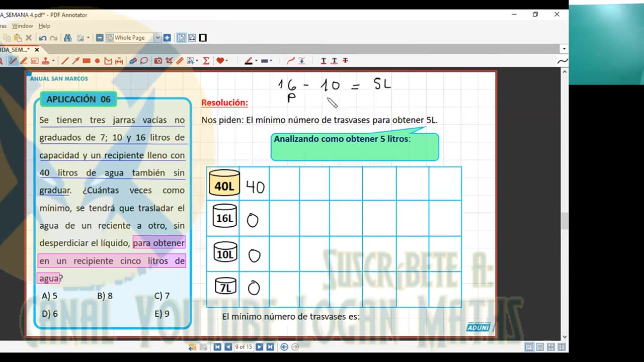Screen dimensions: 644x362
Task: Click the Favorites heart icon
Action: [x=220, y=61]
